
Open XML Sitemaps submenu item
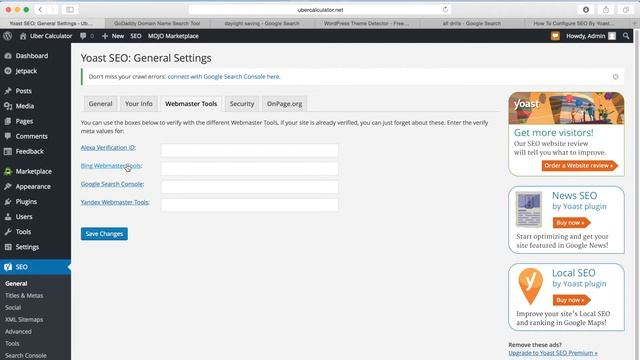[x=24, y=319]
